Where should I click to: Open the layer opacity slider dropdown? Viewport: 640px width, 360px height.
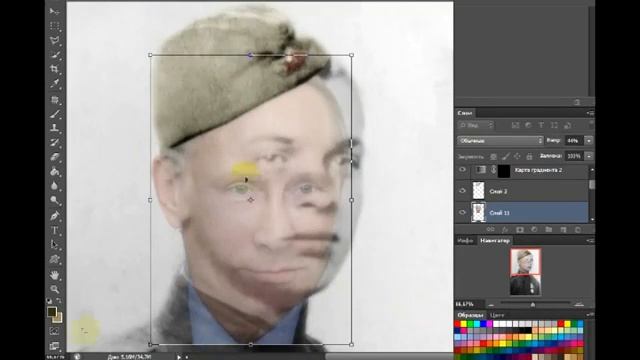tap(589, 140)
